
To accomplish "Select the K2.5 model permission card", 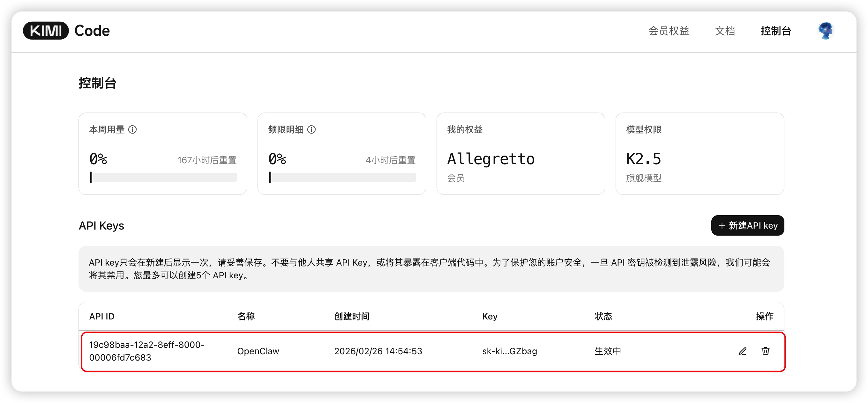I will (x=699, y=154).
